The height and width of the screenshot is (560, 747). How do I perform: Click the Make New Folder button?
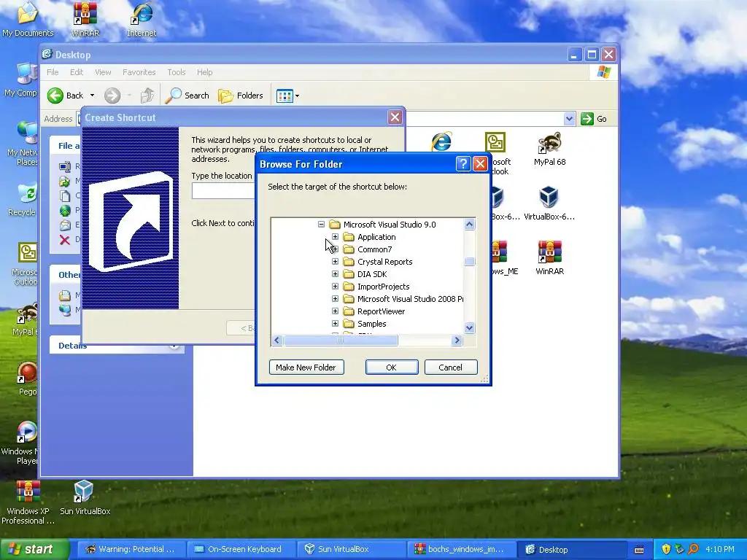306,367
